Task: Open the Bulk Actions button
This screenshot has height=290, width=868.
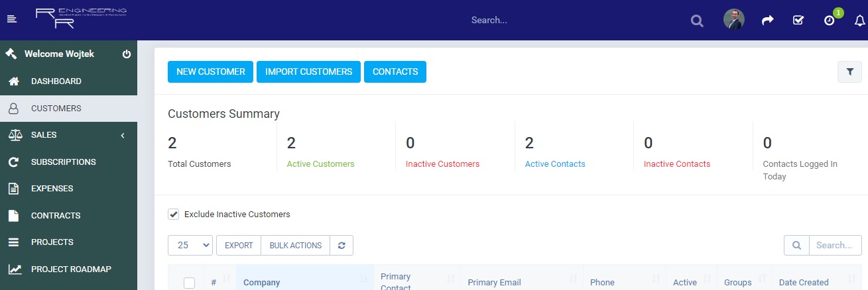Action: [295, 245]
